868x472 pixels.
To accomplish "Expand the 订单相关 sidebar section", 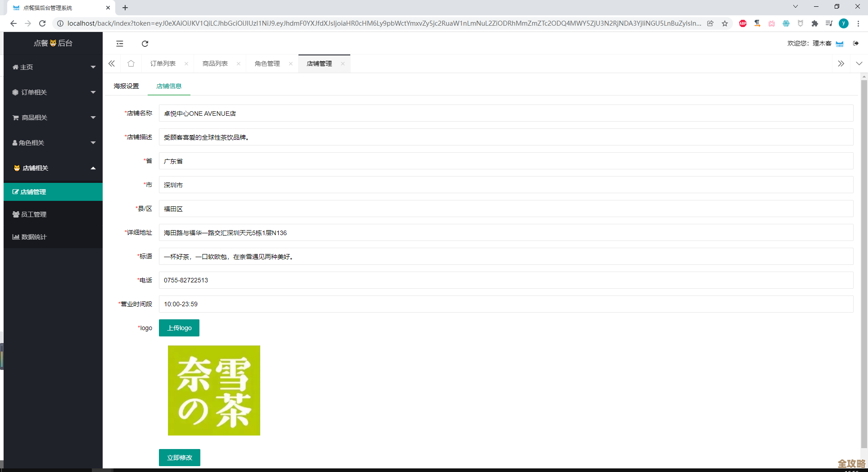I will (33, 92).
